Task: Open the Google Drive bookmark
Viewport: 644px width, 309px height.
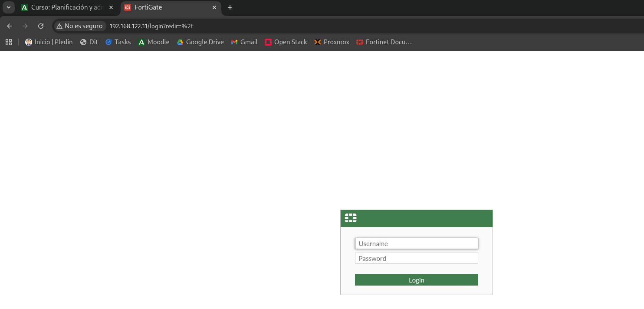Action: click(200, 42)
